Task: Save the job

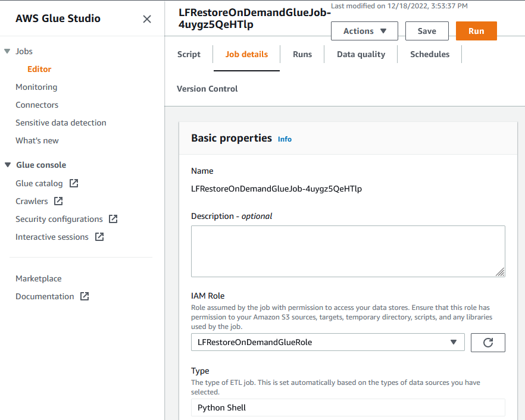Action: tap(427, 31)
